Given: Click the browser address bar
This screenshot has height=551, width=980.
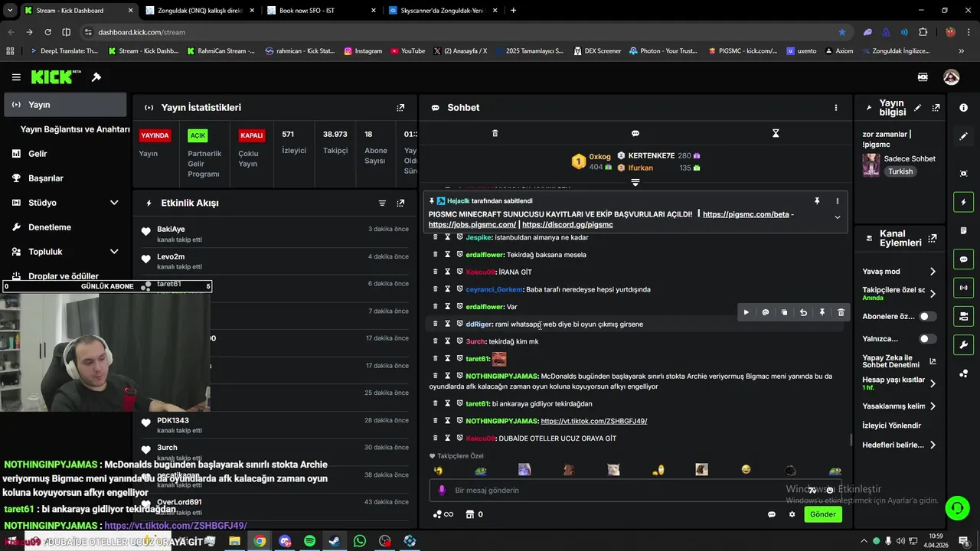Looking at the screenshot, I should [459, 32].
